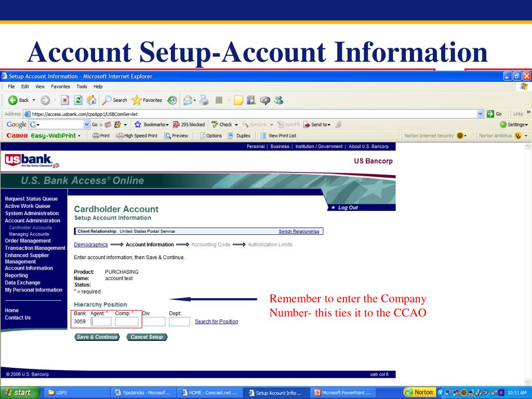Open View Print List
This screenshot has width=532, height=399.
click(x=278, y=136)
